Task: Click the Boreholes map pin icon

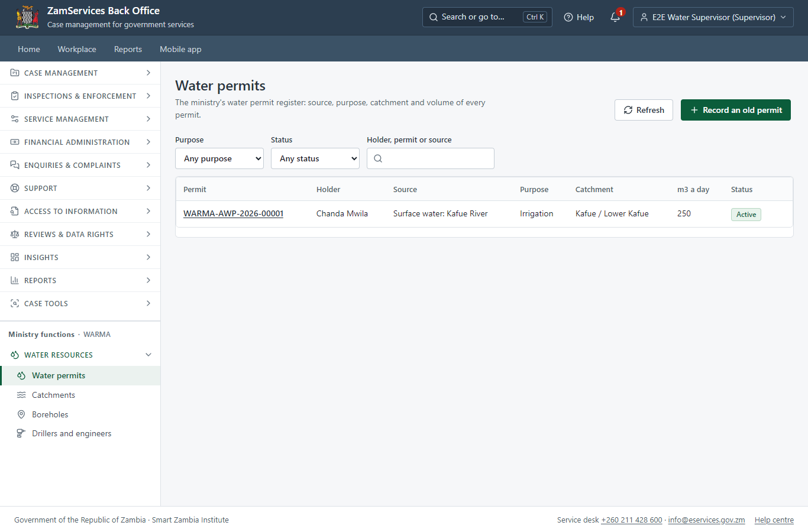Action: coord(21,414)
